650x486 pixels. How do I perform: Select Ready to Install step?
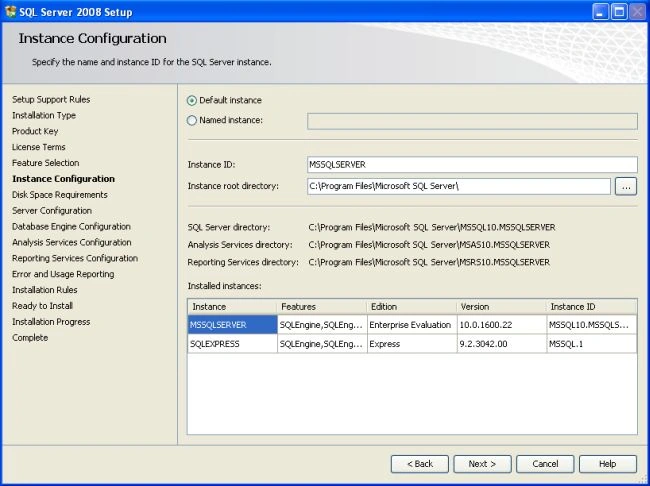42,306
